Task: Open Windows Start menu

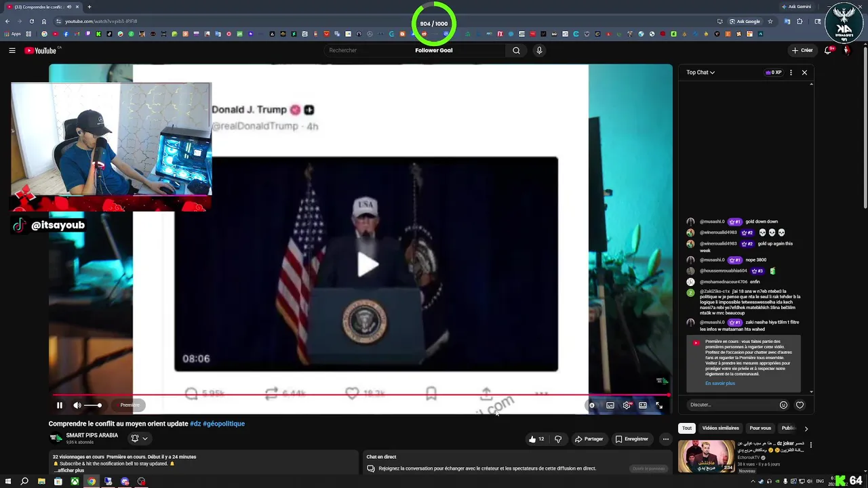Action: click(7, 481)
